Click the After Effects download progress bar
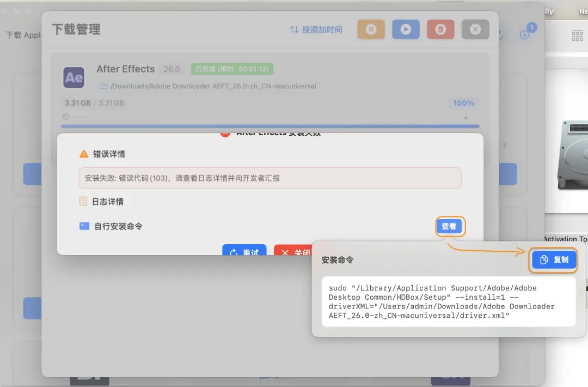This screenshot has height=387, width=588. pos(270,126)
